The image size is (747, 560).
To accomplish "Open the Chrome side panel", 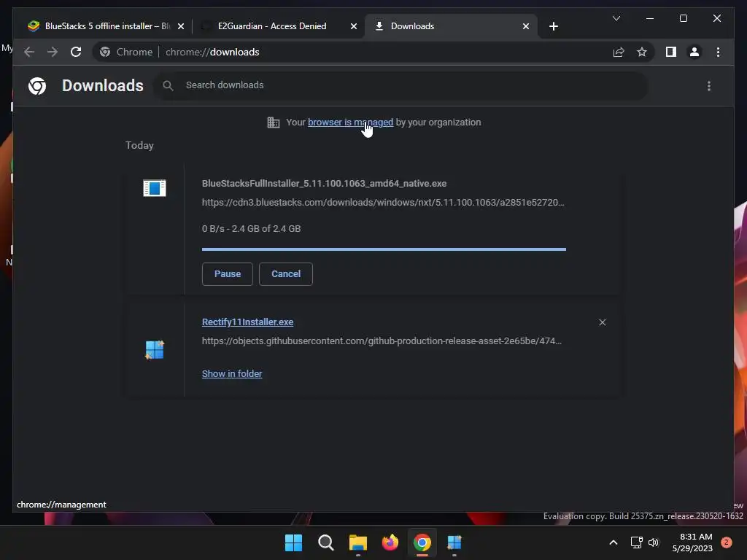I will point(671,52).
